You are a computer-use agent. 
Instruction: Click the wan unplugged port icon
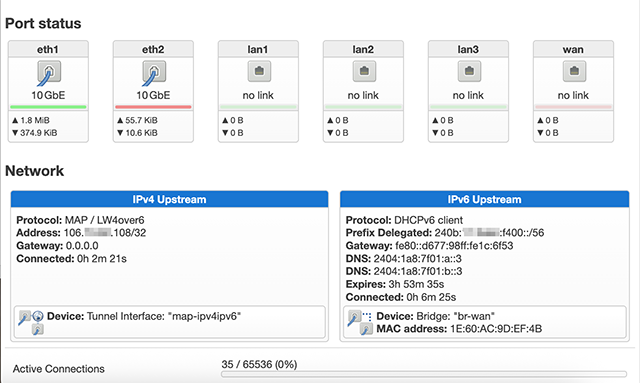[x=574, y=71]
